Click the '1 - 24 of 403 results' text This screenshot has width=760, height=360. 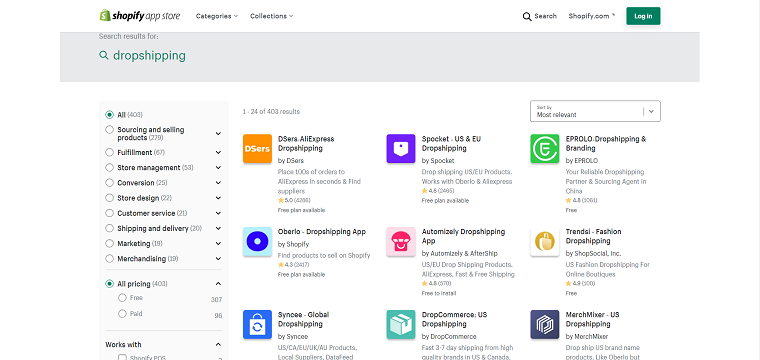(271, 111)
